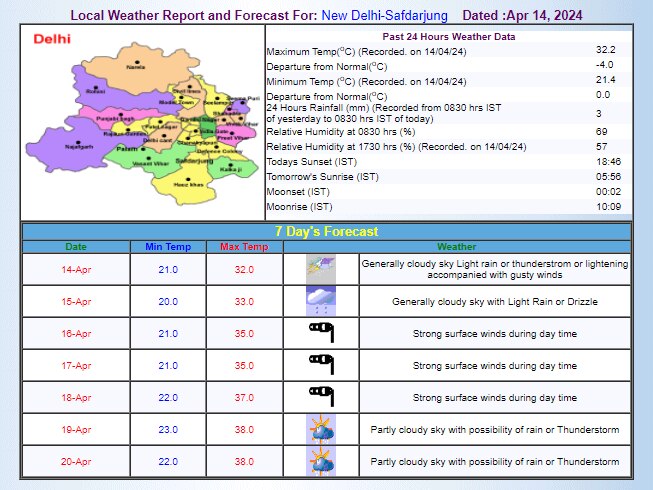Select the Hauz Khas region on the map

coord(187,182)
